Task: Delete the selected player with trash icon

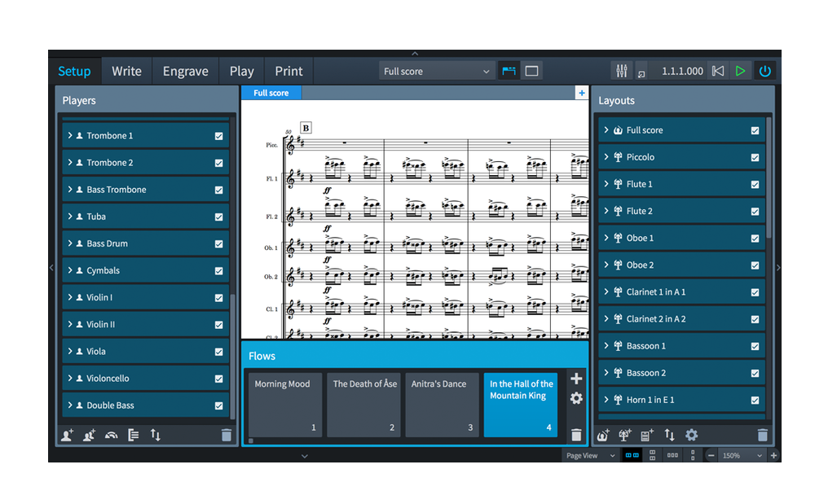Action: point(226,436)
